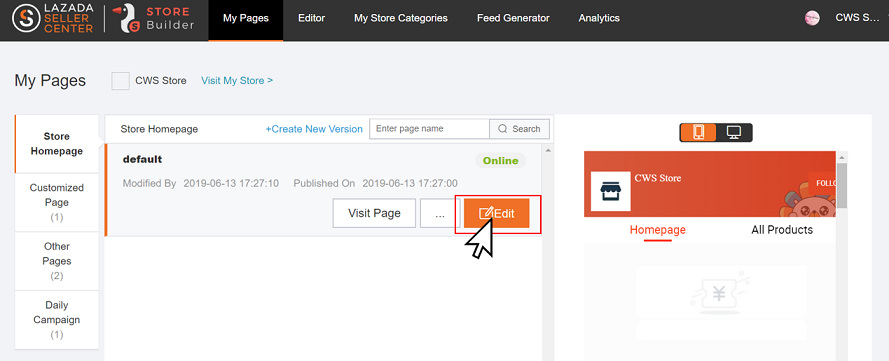Select Daily Campaign in sidebar
This screenshot has width=889, height=361.
pyautogui.click(x=57, y=320)
